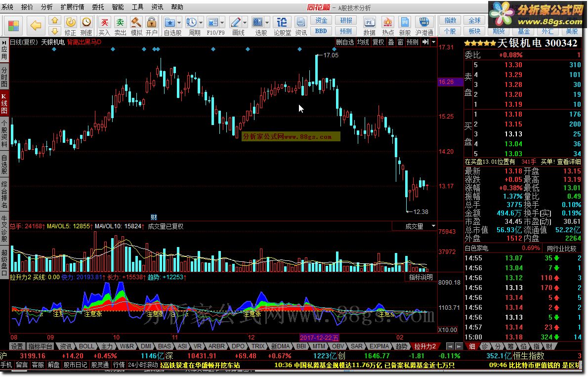Open the 牛叉诊股 left sidebar tab
Viewport: 588px width, 377px height.
4,228
